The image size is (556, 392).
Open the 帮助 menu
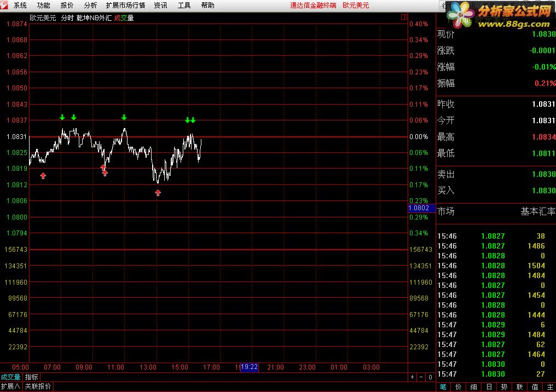pos(207,5)
